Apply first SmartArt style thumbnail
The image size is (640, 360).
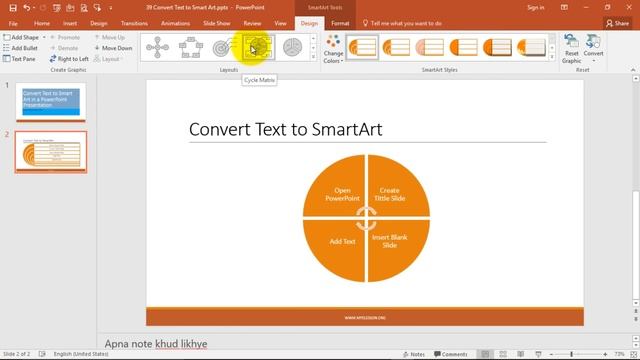(362, 47)
